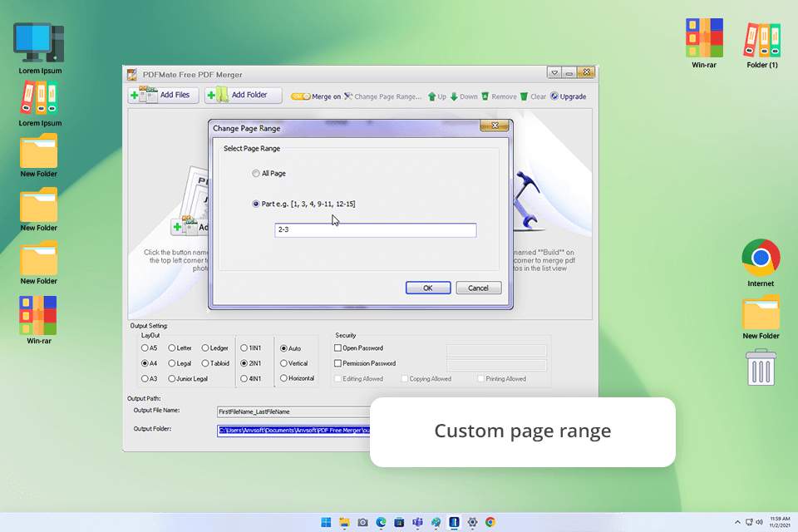Click the green Up arrow
Image resolution: width=798 pixels, height=532 pixels.
point(431,96)
